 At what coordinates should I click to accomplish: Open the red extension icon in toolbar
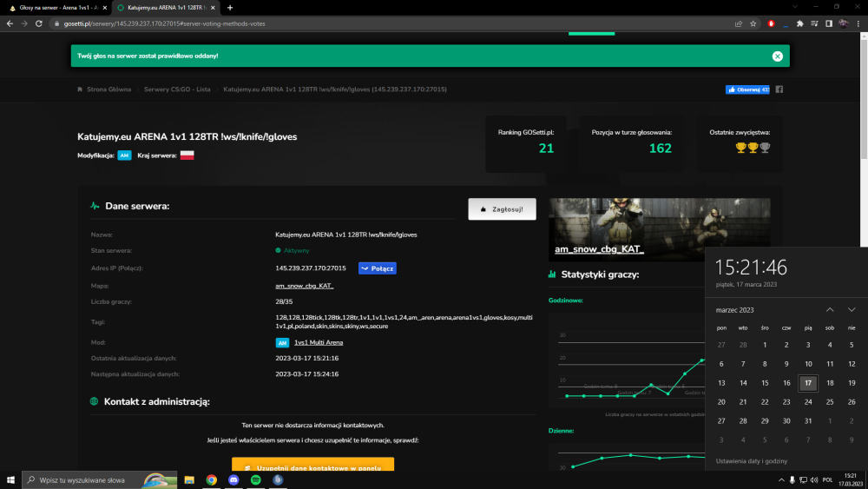[x=771, y=23]
